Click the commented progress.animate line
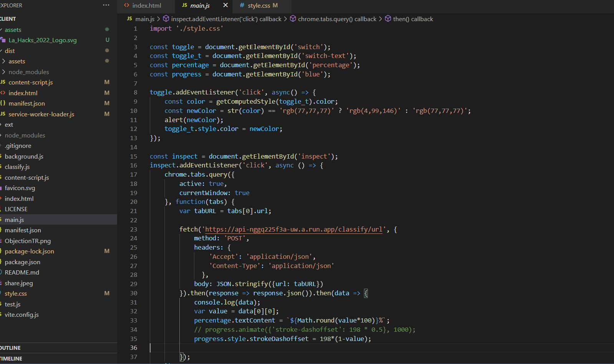The height and width of the screenshot is (364, 614). click(305, 329)
